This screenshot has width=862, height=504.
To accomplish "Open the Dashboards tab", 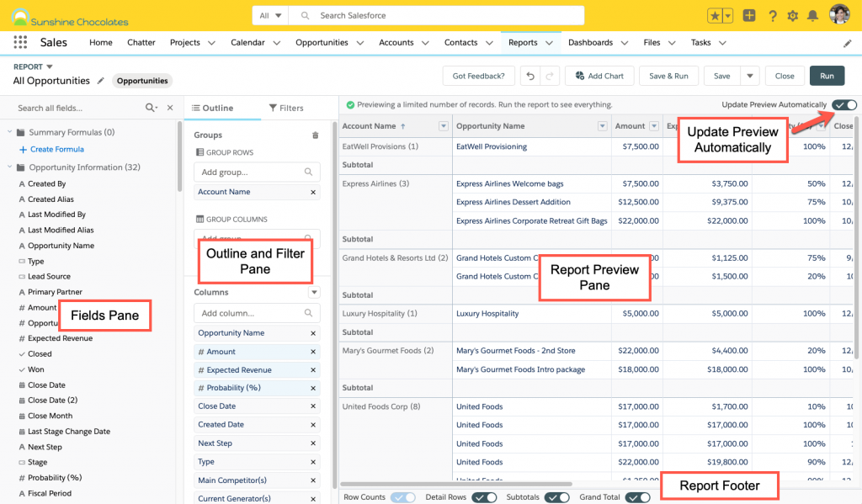I will click(x=590, y=42).
